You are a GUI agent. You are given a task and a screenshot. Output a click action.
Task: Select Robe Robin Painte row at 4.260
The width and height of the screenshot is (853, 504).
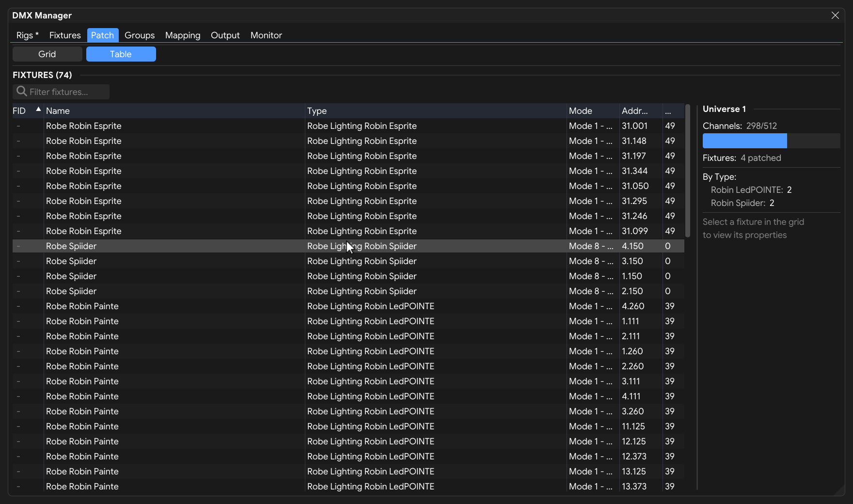click(348, 306)
